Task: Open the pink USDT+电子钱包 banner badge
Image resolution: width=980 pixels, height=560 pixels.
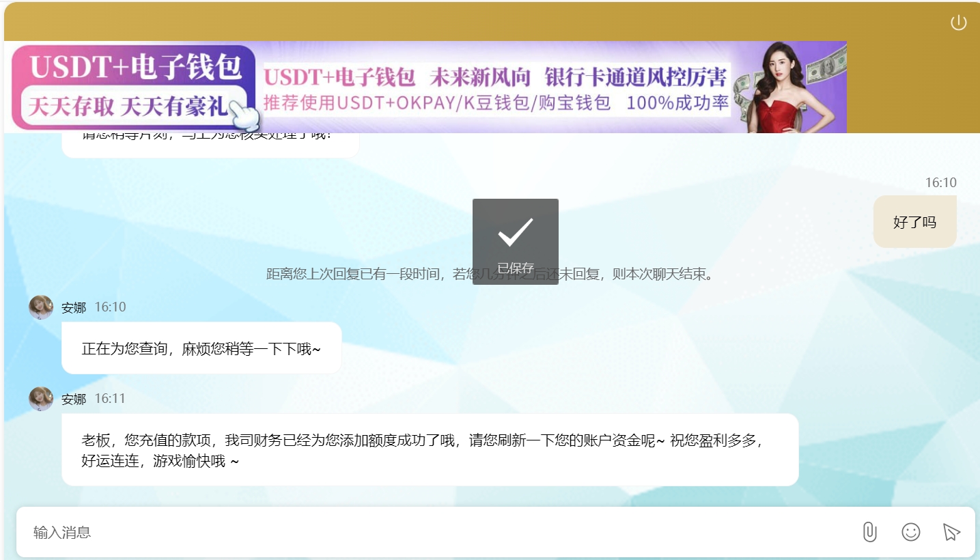Action: click(134, 86)
